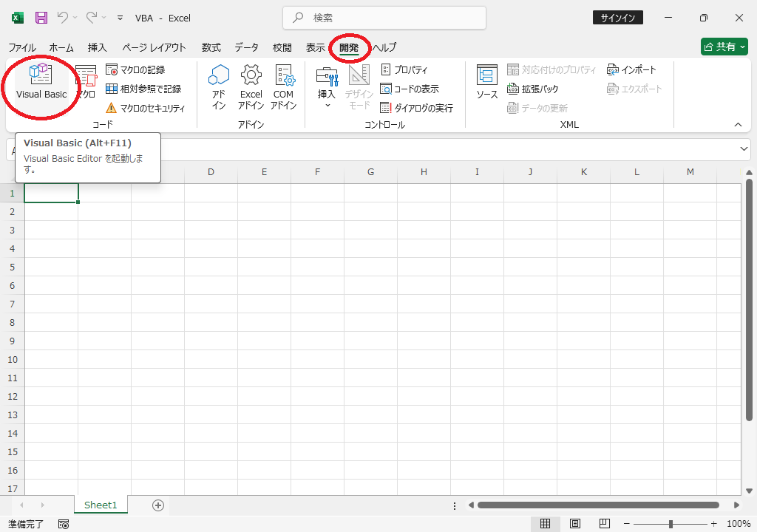Click the サインイン (Sign in) button
This screenshot has width=757, height=532.
coord(617,18)
